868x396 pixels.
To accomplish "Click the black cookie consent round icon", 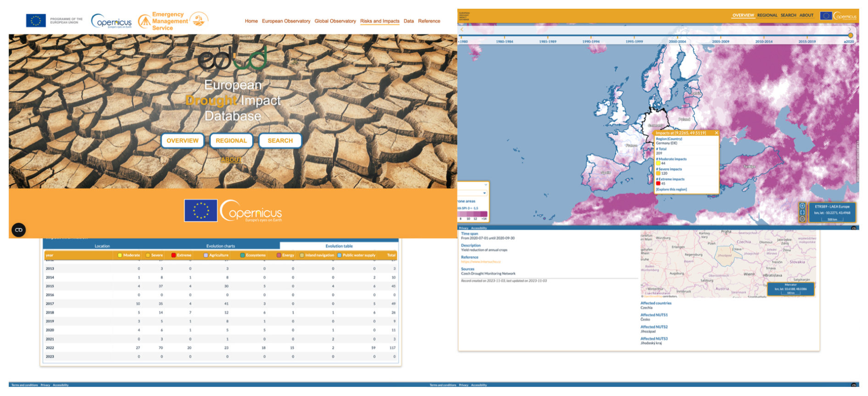I will (19, 230).
